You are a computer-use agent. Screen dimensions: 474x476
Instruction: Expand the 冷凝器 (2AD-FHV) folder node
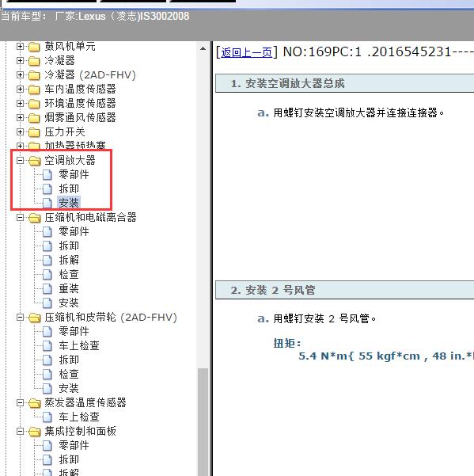[20, 74]
